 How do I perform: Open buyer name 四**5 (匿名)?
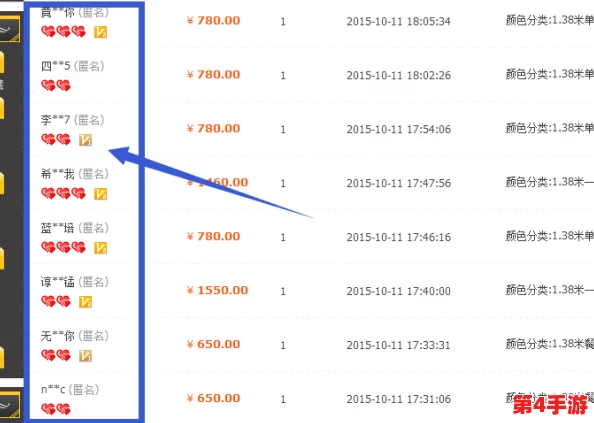(73, 66)
